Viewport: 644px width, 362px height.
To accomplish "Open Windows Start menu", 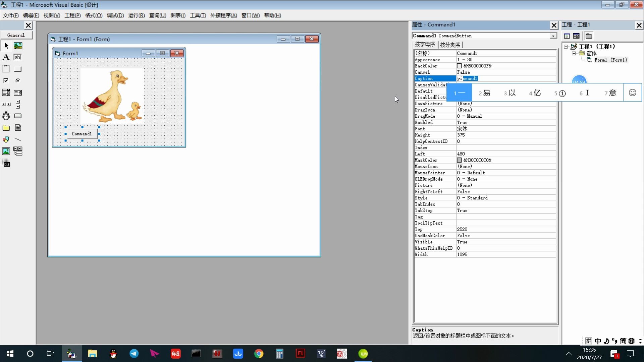I will (x=10, y=354).
